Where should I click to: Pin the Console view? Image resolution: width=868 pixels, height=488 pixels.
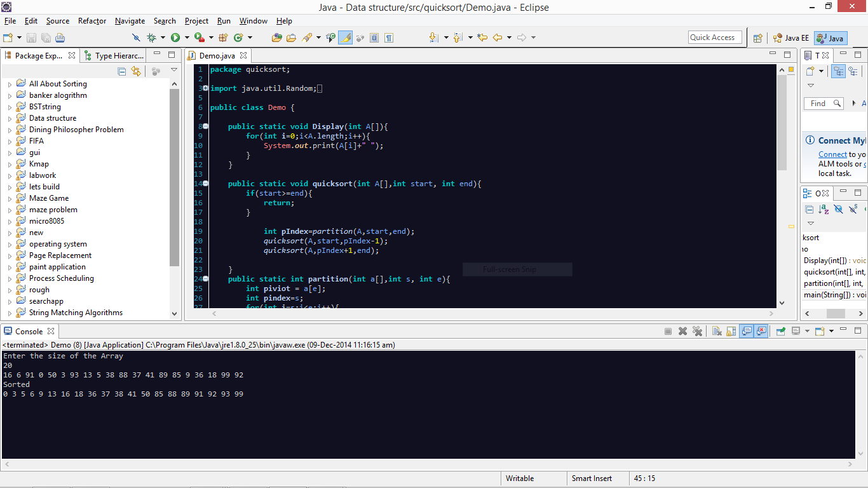(x=781, y=331)
